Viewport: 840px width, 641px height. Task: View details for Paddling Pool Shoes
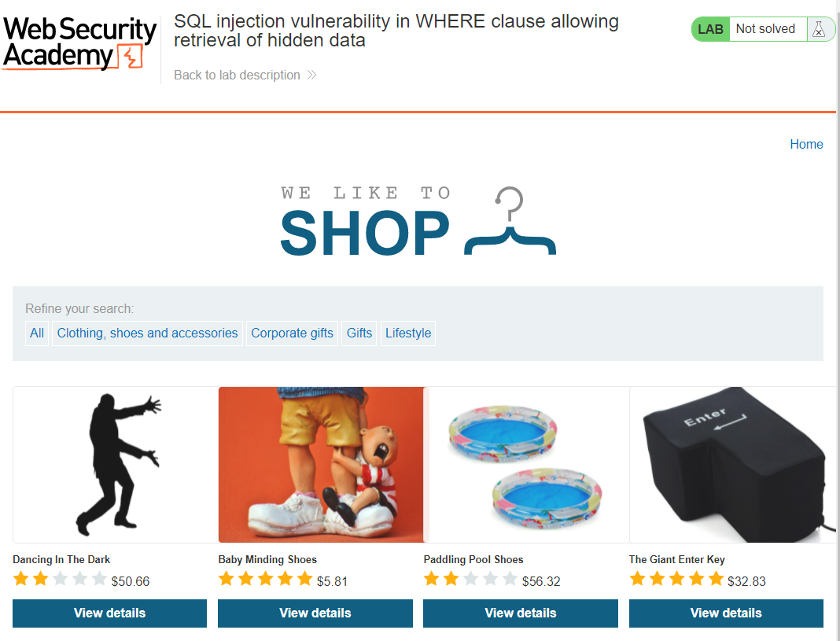(x=521, y=613)
